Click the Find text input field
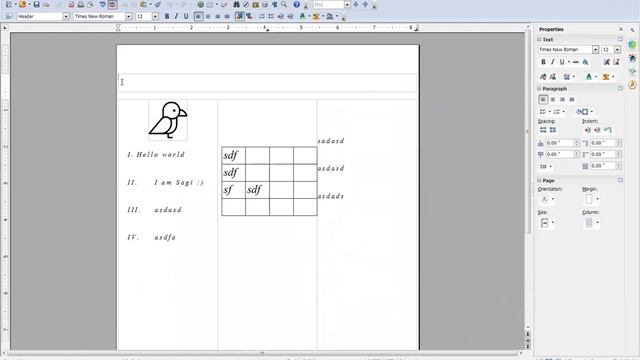 point(328,4)
